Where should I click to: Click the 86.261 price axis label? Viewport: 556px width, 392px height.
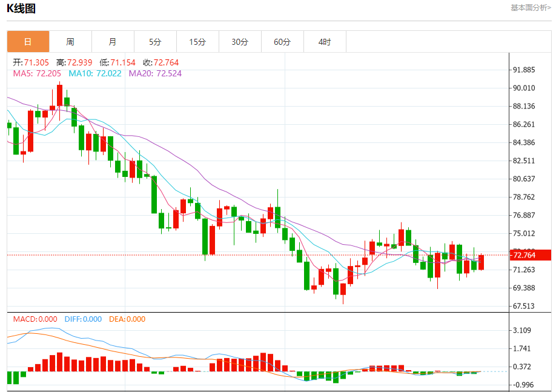(x=524, y=125)
